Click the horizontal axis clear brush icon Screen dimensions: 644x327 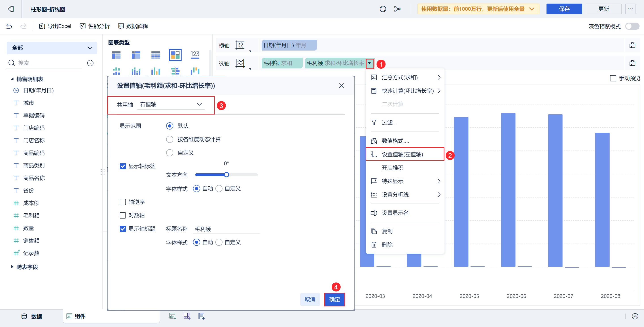[x=632, y=45]
